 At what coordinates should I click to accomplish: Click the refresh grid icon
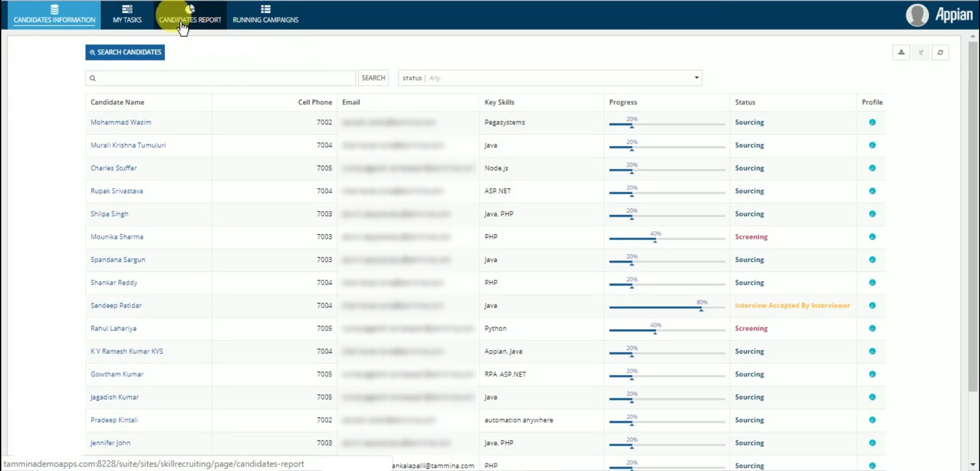click(x=940, y=53)
